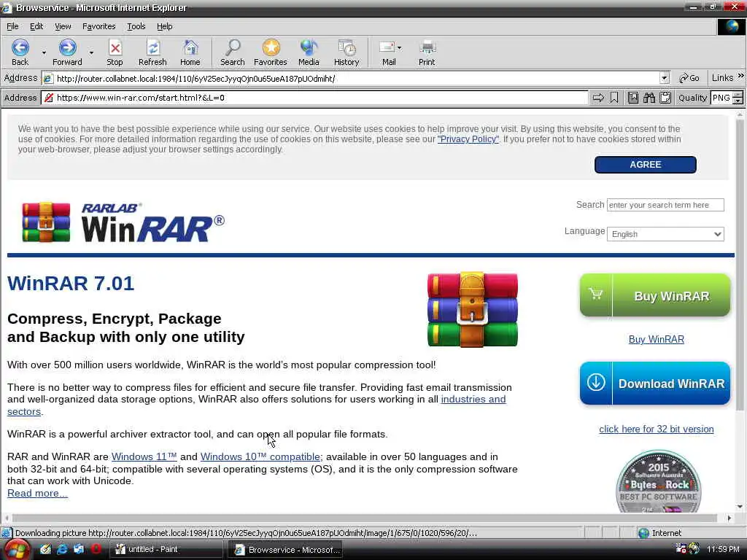747x560 pixels.
Task: Go back with the Back toolbar button
Action: coord(20,52)
